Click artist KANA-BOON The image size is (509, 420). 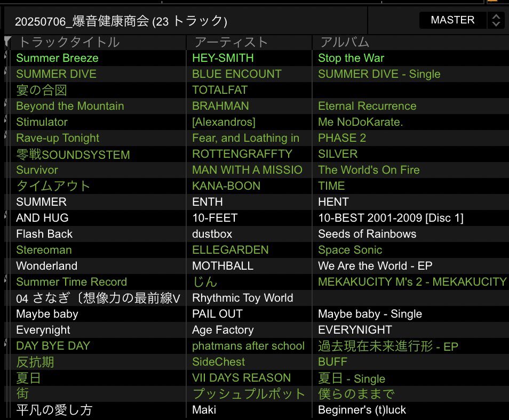click(x=226, y=186)
